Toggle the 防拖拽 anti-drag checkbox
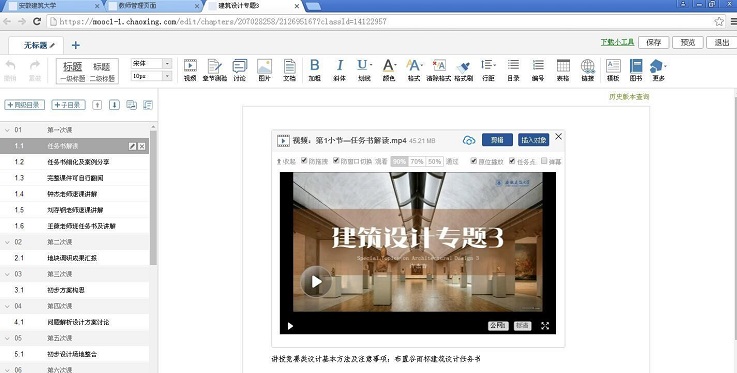This screenshot has width=737, height=373. click(304, 161)
